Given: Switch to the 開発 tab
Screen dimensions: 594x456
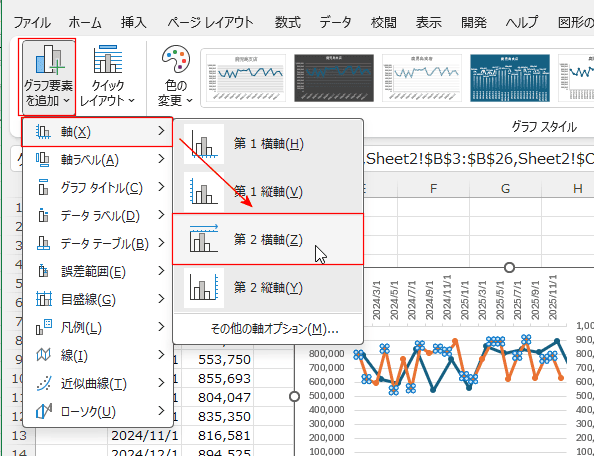Looking at the screenshot, I should click(x=474, y=23).
